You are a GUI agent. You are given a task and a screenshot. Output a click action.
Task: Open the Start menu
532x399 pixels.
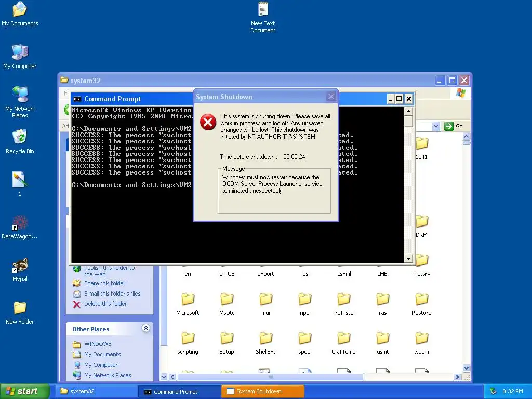pyautogui.click(x=24, y=391)
